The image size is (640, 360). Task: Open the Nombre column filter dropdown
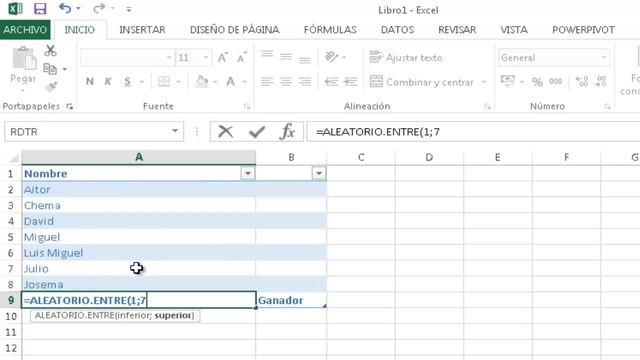point(248,174)
